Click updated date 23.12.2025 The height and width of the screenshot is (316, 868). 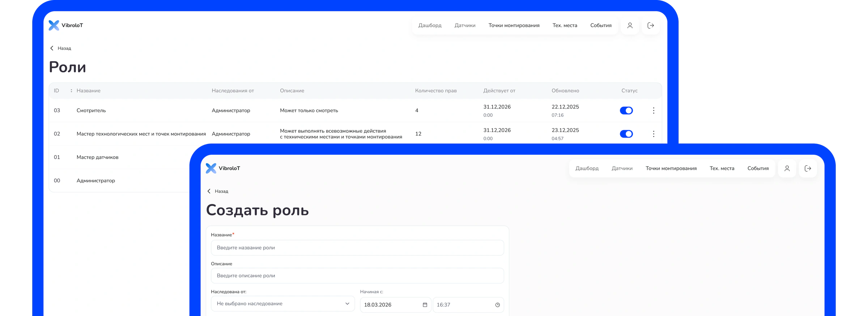565,130
